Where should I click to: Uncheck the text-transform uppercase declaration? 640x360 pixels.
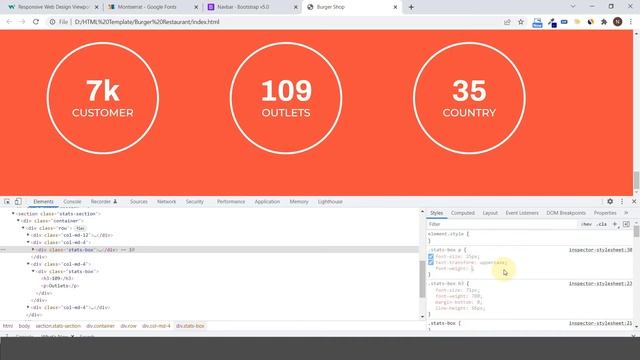coord(431,262)
